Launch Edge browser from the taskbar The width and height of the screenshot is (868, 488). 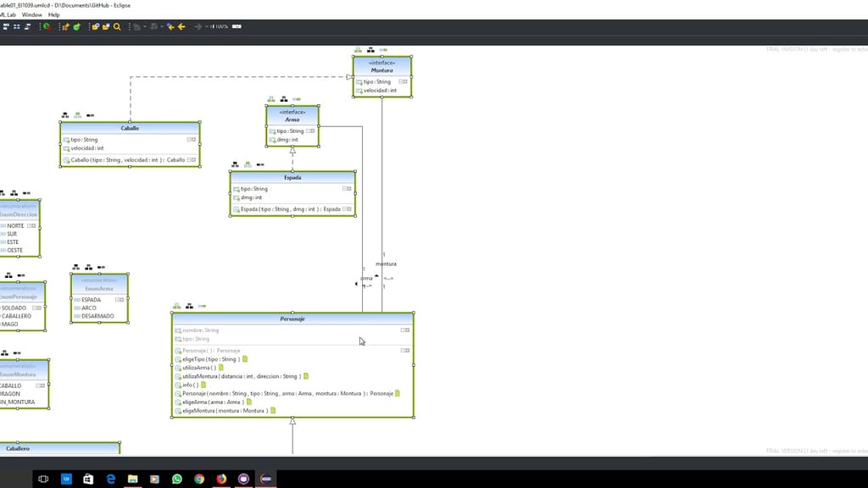click(111, 480)
